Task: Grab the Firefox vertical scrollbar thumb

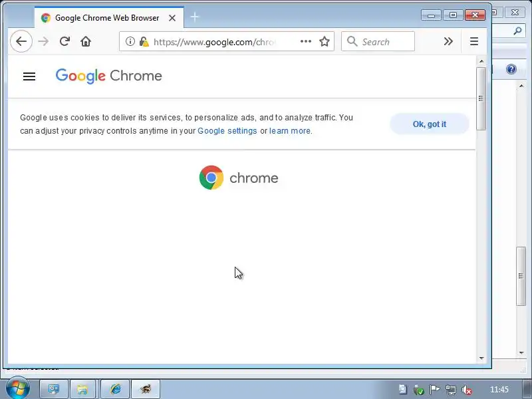Action: click(x=481, y=98)
